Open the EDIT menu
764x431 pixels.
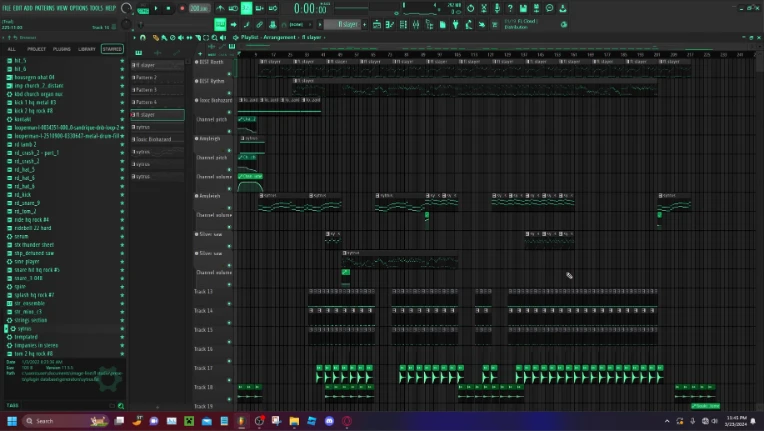(x=17, y=8)
